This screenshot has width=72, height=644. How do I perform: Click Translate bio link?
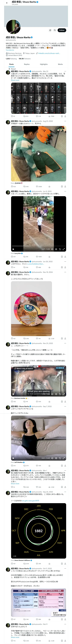(10, 50)
